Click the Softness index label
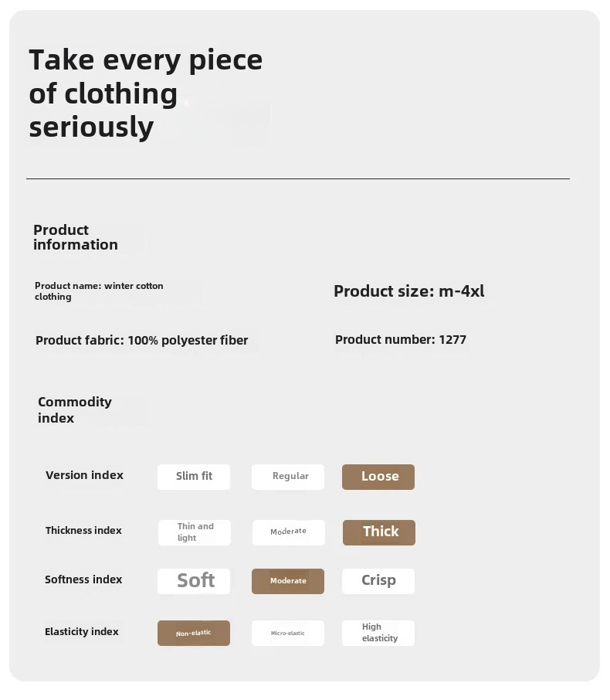610x700 pixels. (83, 579)
